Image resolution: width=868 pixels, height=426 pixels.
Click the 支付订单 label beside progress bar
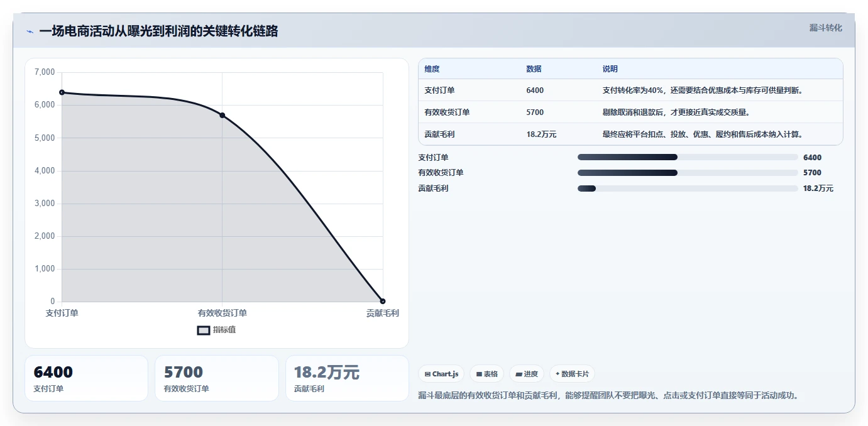point(434,158)
